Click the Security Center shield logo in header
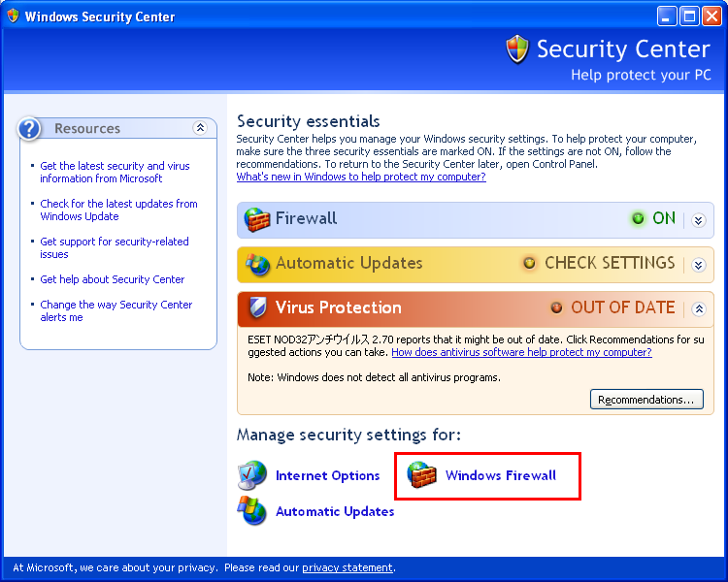This screenshot has width=728, height=582. [x=517, y=49]
